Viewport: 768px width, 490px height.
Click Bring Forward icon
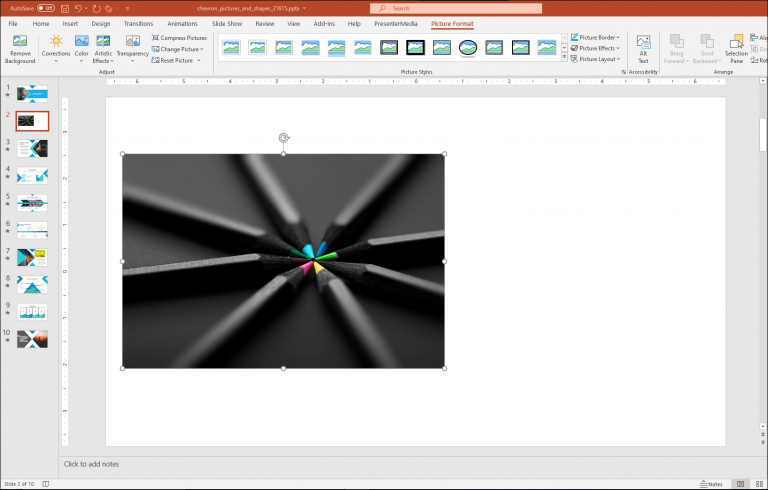(676, 41)
